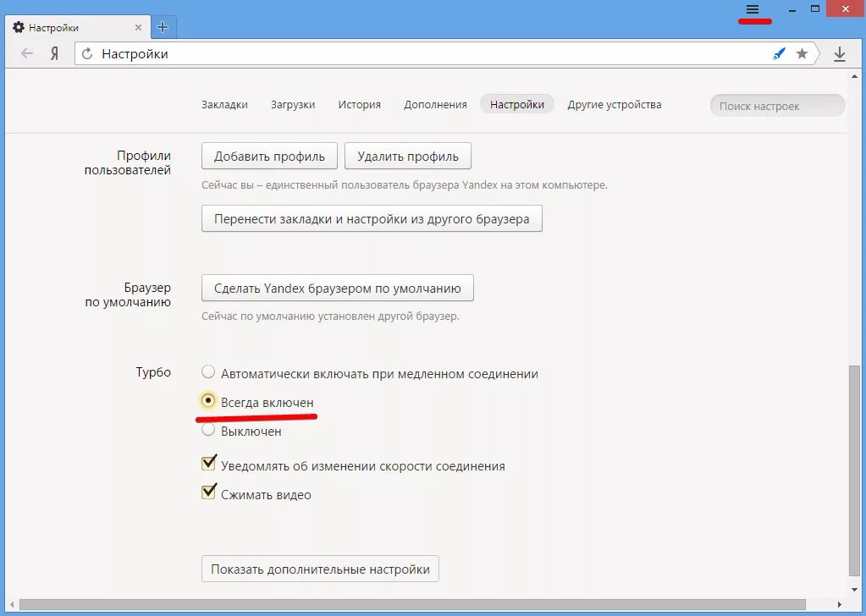Open the browser hamburger menu
Screen dimensions: 866x616
tap(753, 9)
